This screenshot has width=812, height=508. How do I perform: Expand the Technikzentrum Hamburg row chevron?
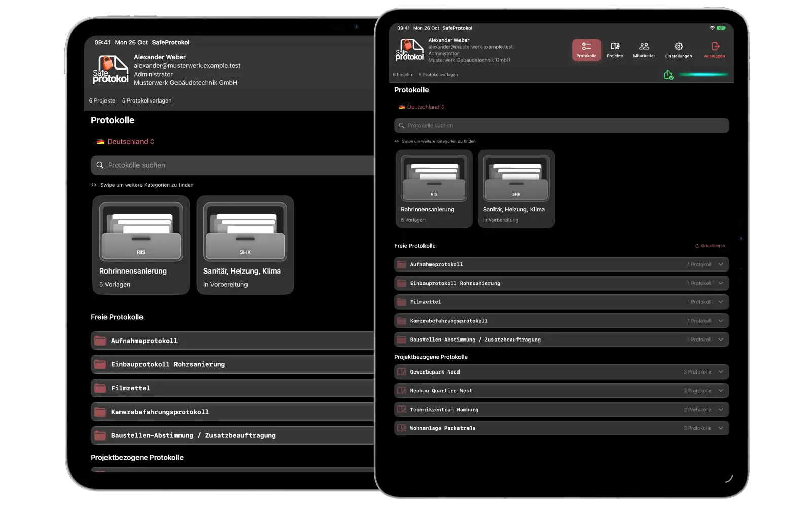point(721,410)
